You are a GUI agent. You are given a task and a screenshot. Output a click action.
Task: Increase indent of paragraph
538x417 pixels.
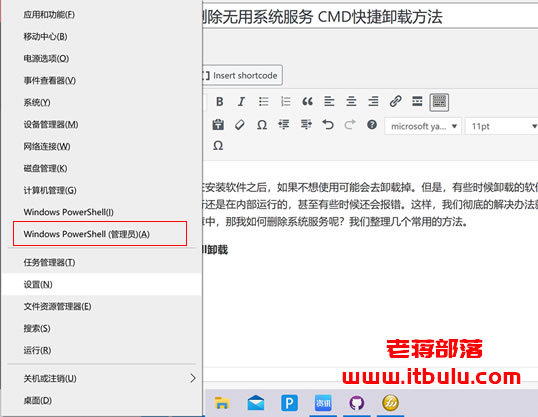click(x=306, y=125)
